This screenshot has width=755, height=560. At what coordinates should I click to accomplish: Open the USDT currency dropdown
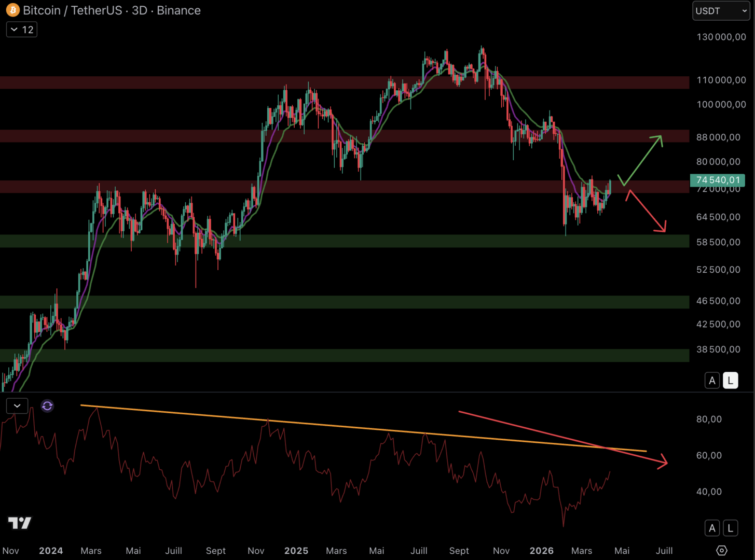pos(721,11)
